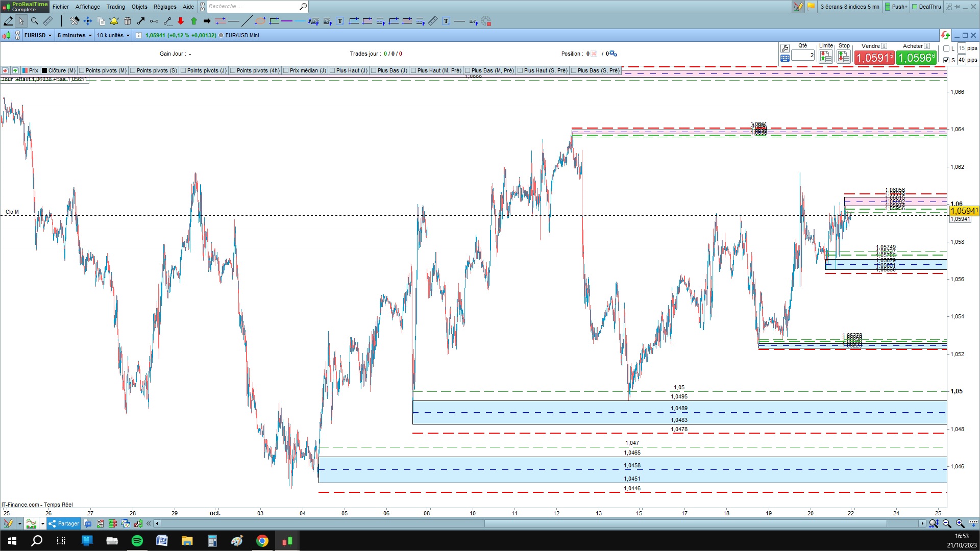This screenshot has width=980, height=551.
Task: Open the order ticket wrench icon
Action: (x=785, y=48)
